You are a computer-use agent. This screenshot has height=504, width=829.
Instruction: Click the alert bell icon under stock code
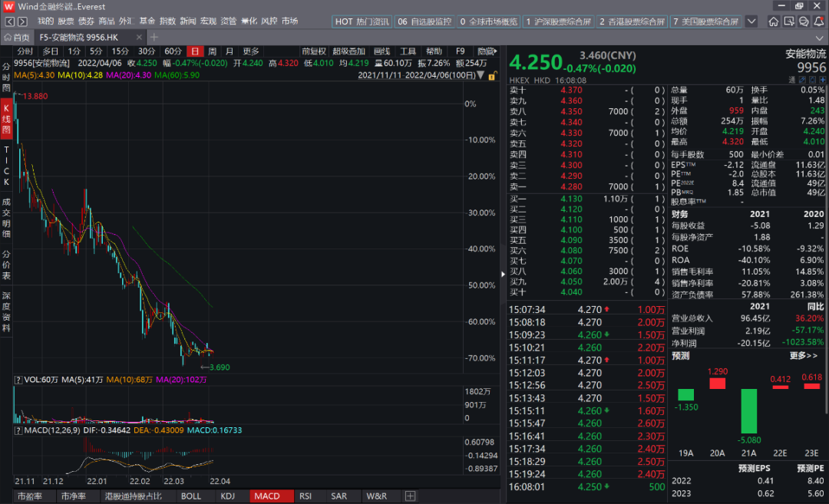click(x=813, y=80)
